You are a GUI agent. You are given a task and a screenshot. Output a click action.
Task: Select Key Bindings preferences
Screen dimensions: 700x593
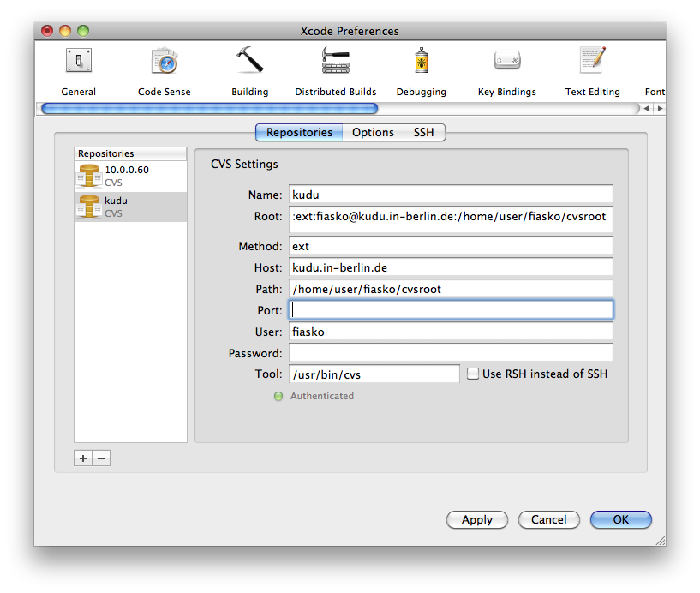[x=506, y=63]
